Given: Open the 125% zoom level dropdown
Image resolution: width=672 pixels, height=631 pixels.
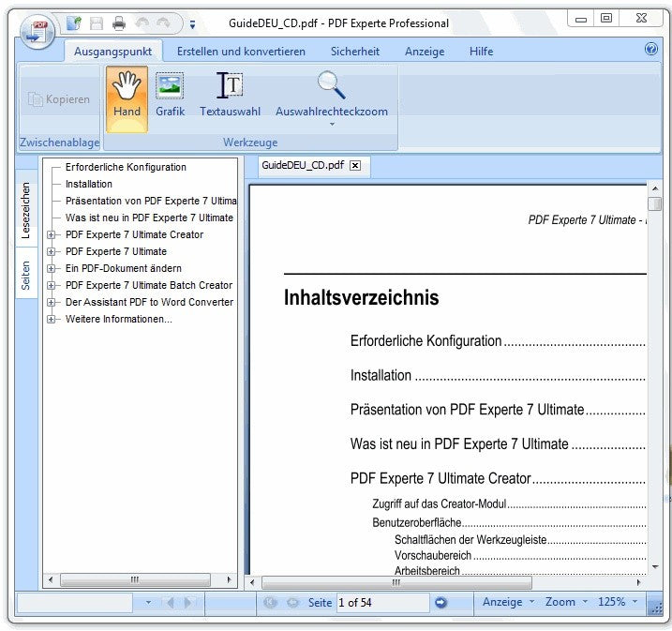Looking at the screenshot, I should pyautogui.click(x=618, y=602).
